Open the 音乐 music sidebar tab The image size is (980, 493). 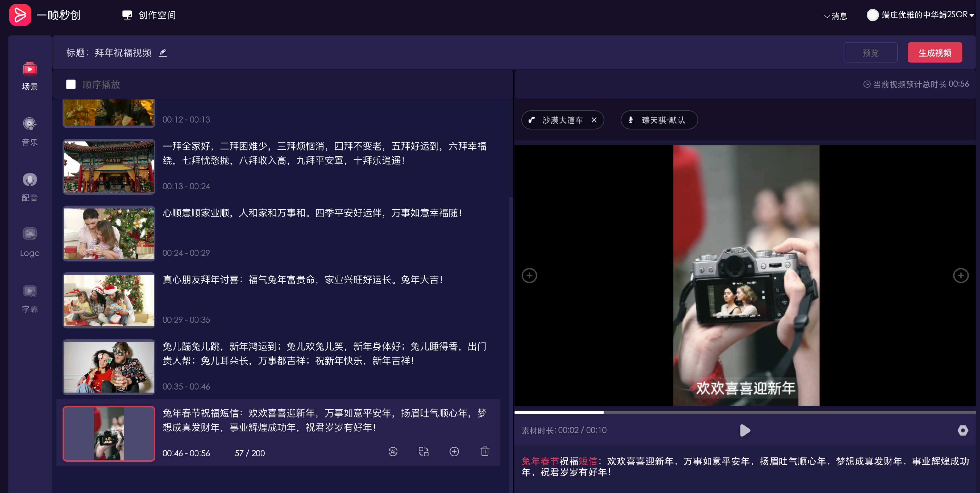[x=30, y=132]
